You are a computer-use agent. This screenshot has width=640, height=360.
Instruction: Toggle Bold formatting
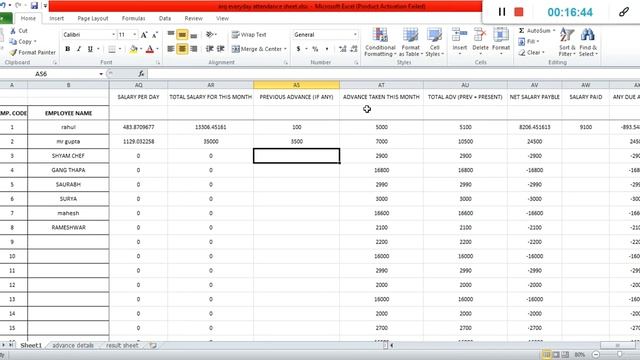[x=68, y=49]
